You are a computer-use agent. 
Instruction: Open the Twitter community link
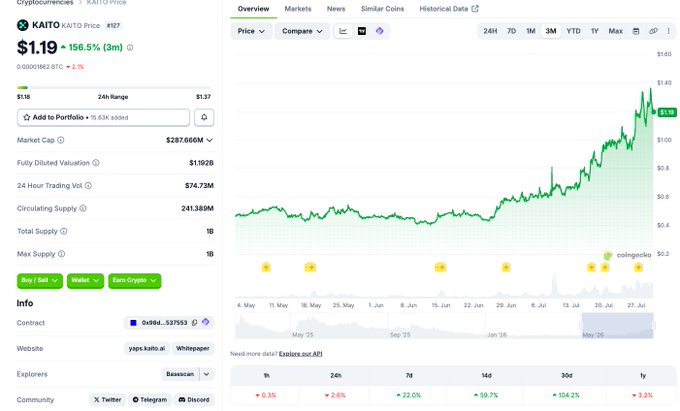(108, 400)
